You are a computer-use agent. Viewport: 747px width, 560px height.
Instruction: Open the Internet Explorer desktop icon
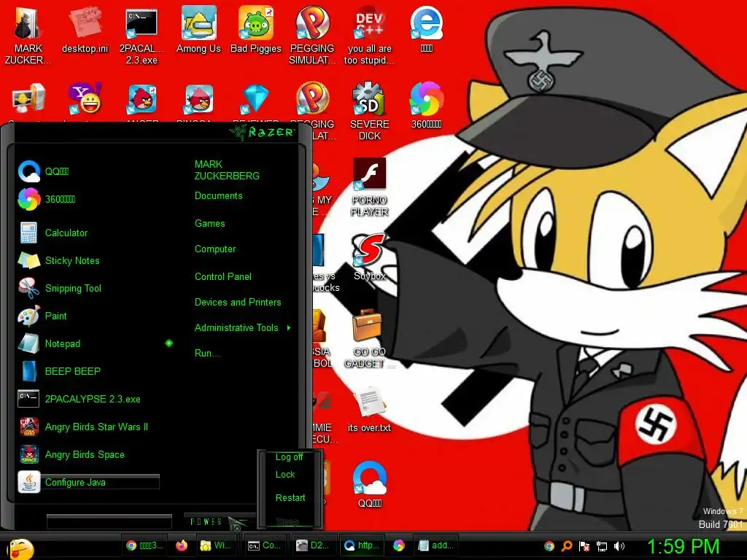[x=426, y=29]
